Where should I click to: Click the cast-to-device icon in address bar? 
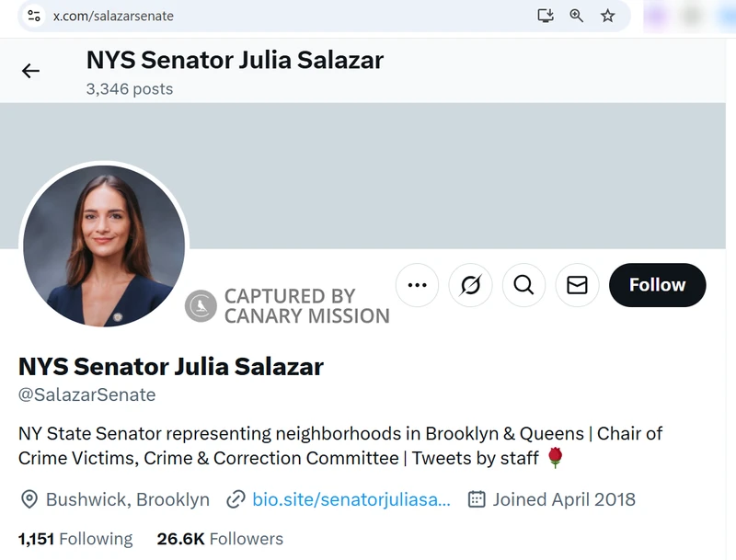point(545,16)
